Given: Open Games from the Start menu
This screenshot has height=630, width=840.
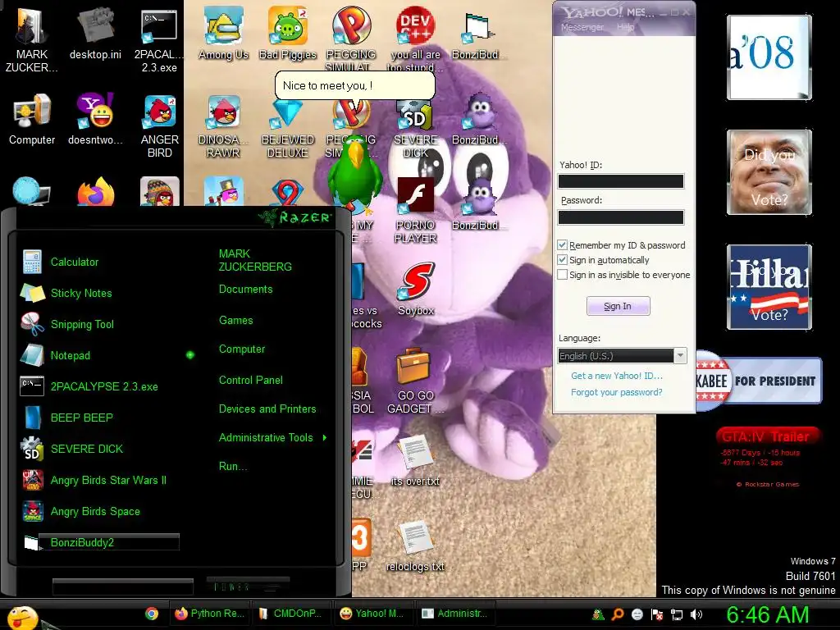Looking at the screenshot, I should [x=235, y=321].
